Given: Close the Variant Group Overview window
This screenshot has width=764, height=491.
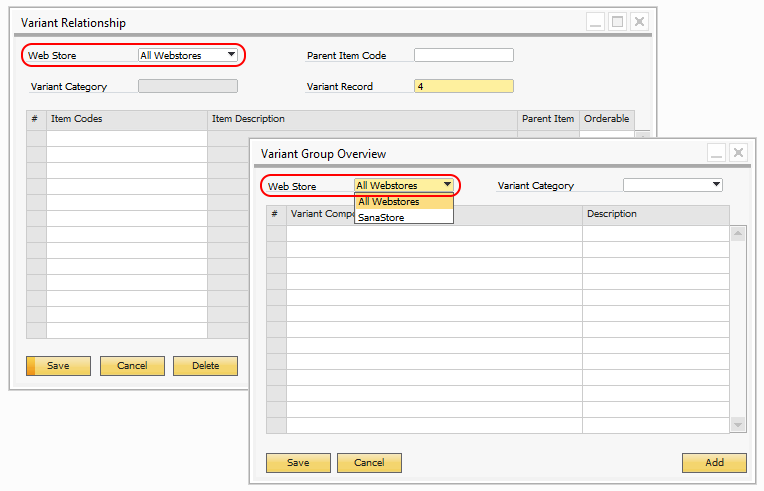Looking at the screenshot, I should [738, 153].
